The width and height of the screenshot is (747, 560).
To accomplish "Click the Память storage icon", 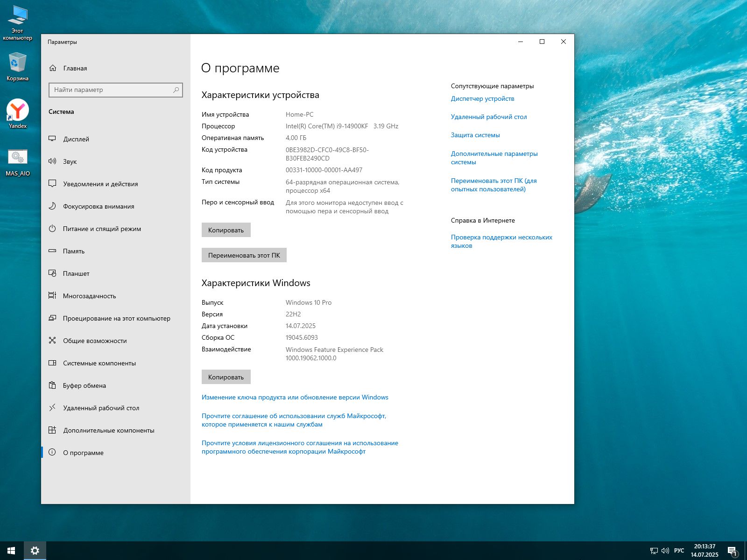I will coord(52,251).
